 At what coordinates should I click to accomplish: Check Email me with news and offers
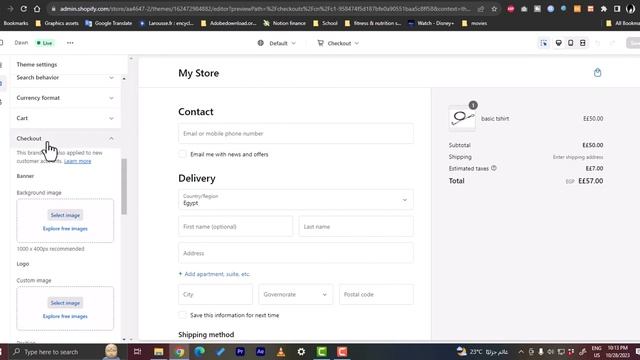pyautogui.click(x=182, y=154)
